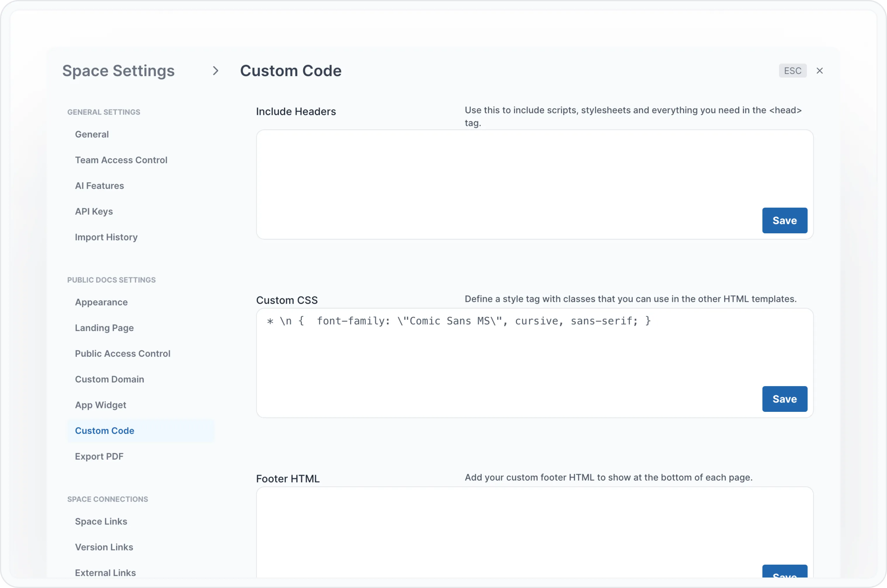
Task: Save the Include Headers code
Action: coord(785,221)
